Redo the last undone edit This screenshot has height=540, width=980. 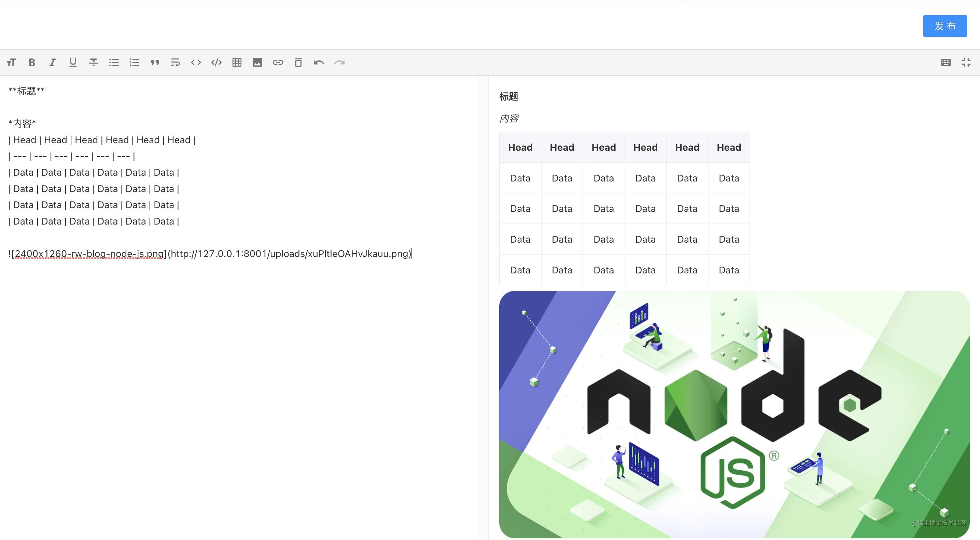pos(339,63)
